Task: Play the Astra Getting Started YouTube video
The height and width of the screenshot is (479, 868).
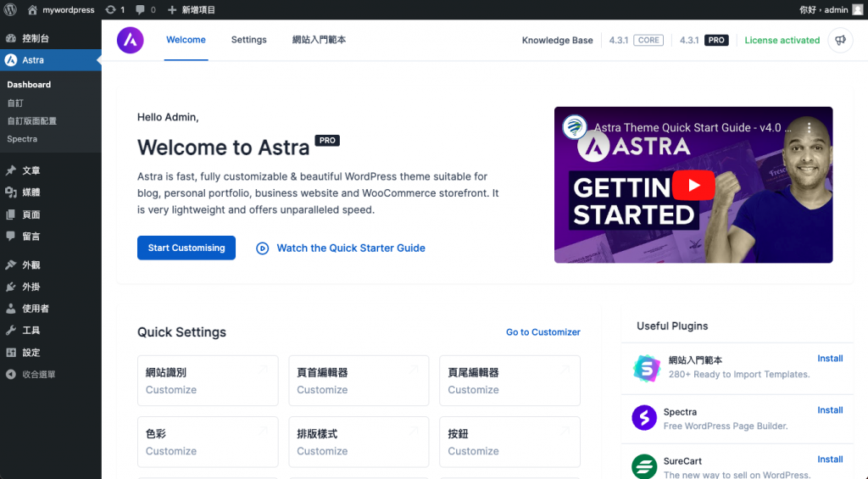Action: click(x=693, y=185)
